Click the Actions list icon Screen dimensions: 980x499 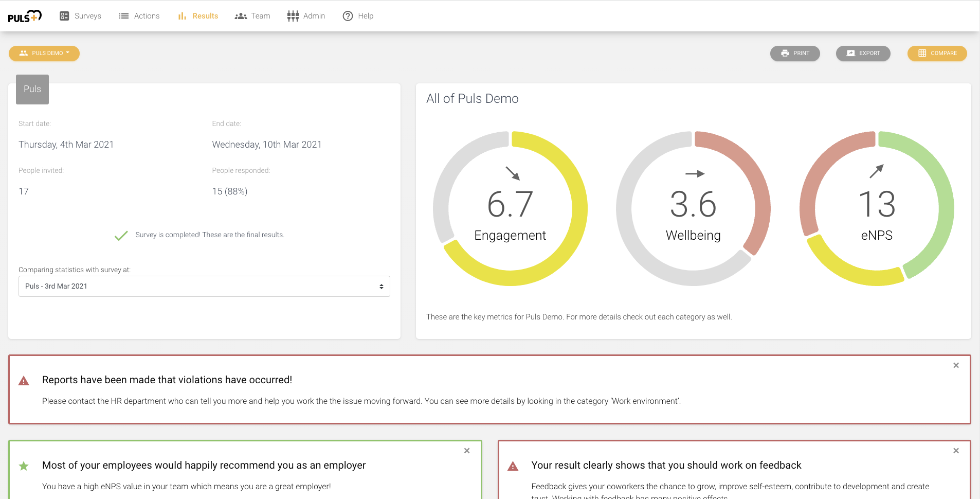[x=124, y=16]
